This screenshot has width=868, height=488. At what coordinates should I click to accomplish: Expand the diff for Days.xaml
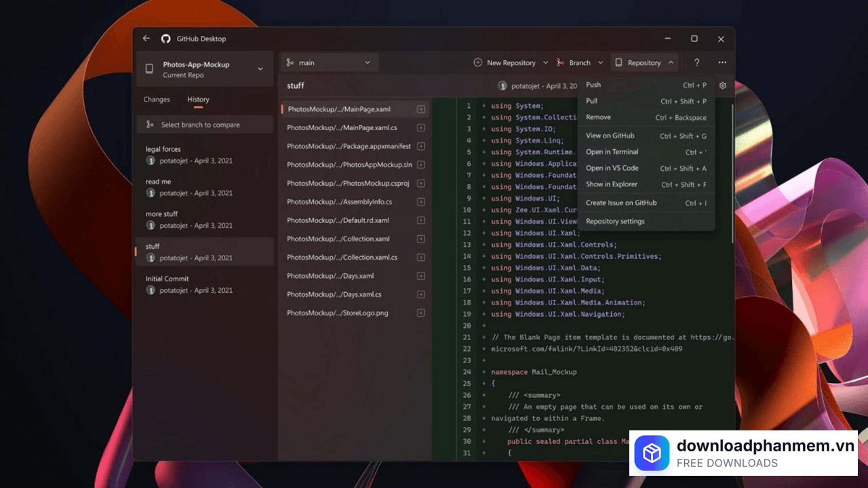pos(421,276)
